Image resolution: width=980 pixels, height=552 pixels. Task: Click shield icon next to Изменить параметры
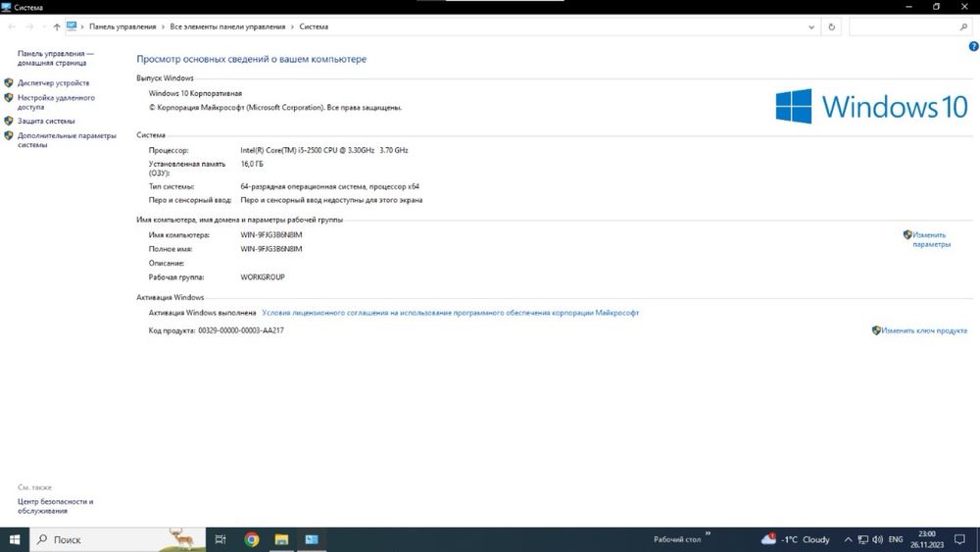[907, 235]
